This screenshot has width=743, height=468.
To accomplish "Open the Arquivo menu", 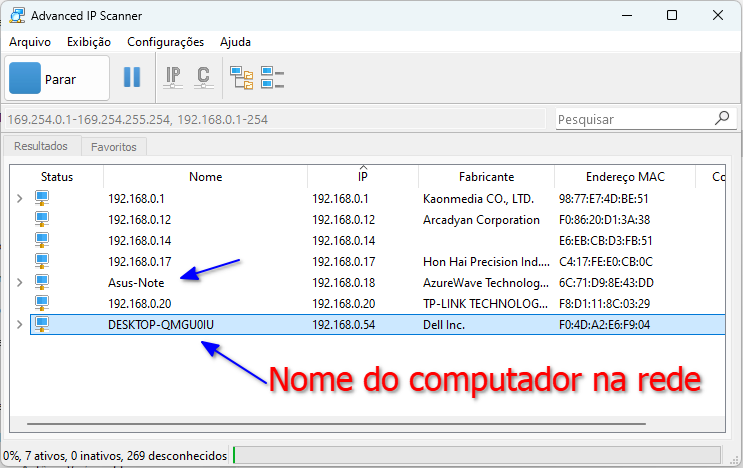I will click(x=30, y=42).
